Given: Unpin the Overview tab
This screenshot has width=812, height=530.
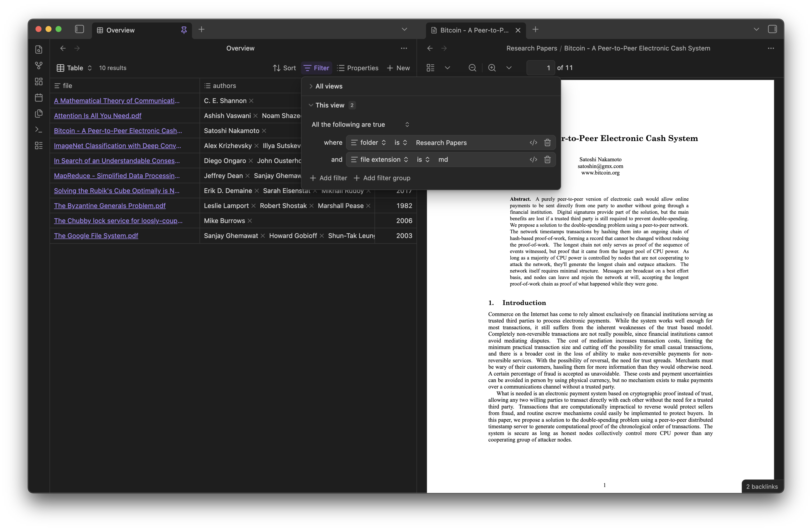Looking at the screenshot, I should 184,30.
